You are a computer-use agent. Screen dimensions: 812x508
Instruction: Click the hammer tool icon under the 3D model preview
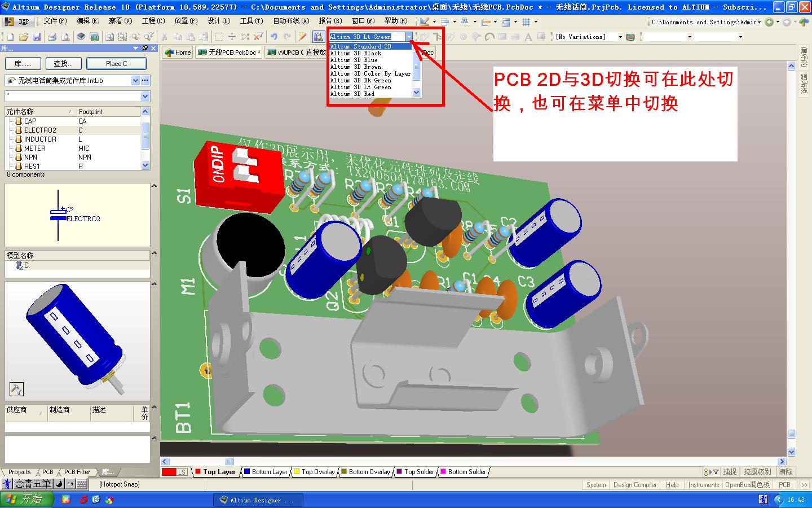[x=16, y=388]
